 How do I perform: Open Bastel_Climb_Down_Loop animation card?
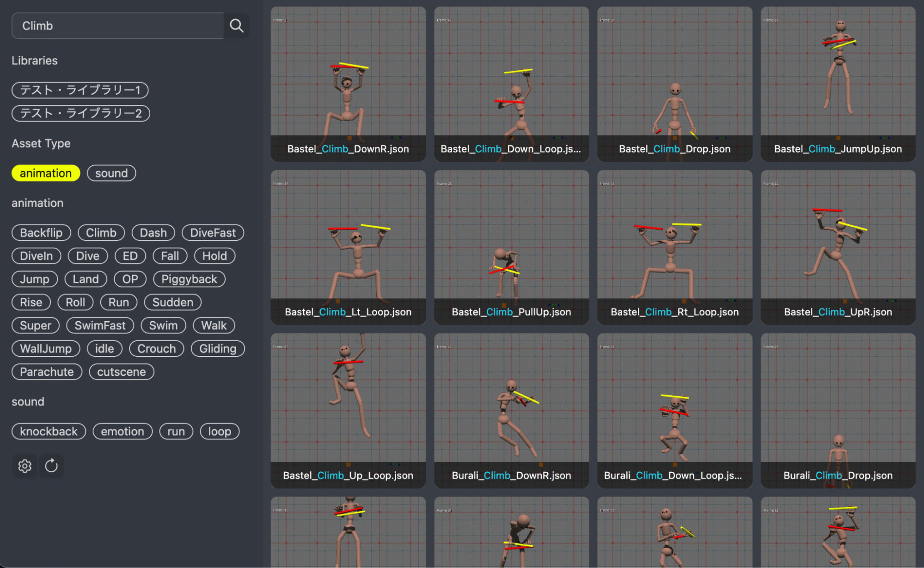tap(511, 84)
